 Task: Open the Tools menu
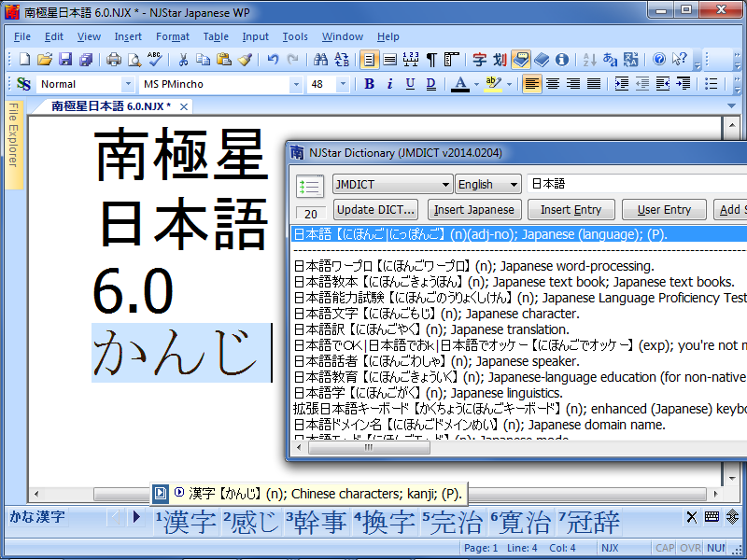(295, 36)
